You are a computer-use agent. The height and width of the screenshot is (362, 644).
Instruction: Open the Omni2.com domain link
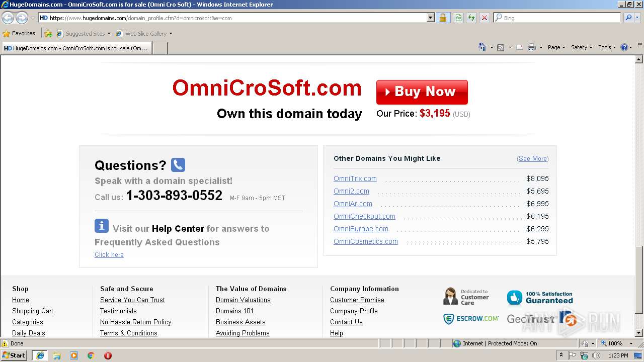351,191
